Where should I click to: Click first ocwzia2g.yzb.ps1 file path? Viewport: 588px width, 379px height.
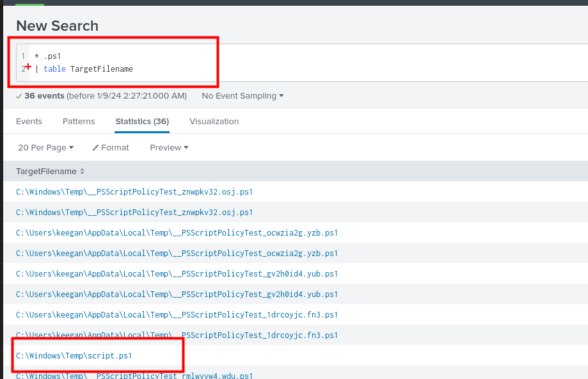click(177, 233)
